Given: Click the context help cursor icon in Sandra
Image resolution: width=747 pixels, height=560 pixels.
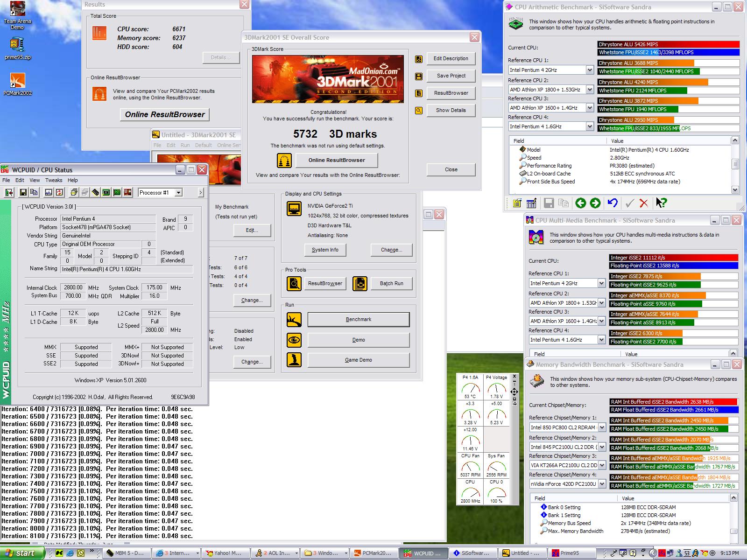Looking at the screenshot, I should pyautogui.click(x=661, y=203).
